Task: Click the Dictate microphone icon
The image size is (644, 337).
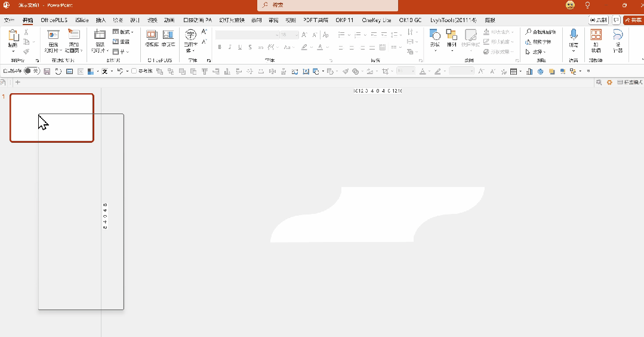Action: tap(574, 35)
